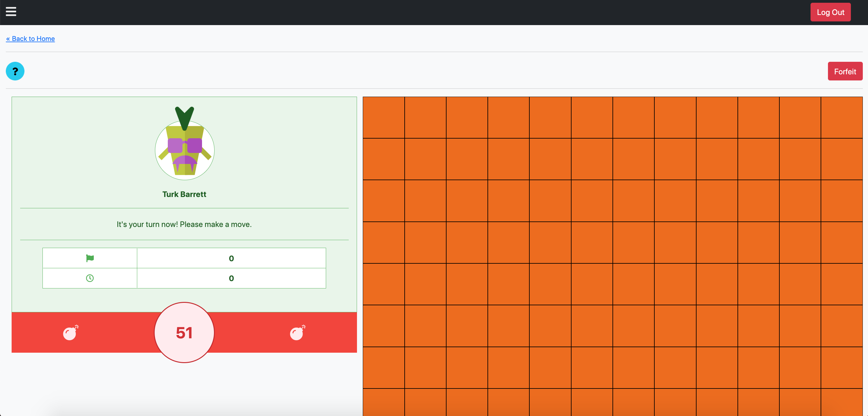
Task: Click the first cell in the second row
Action: [384, 159]
